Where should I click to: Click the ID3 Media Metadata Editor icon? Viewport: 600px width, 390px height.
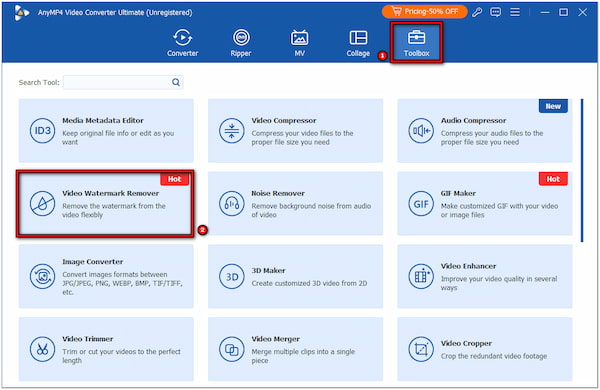[x=42, y=131]
